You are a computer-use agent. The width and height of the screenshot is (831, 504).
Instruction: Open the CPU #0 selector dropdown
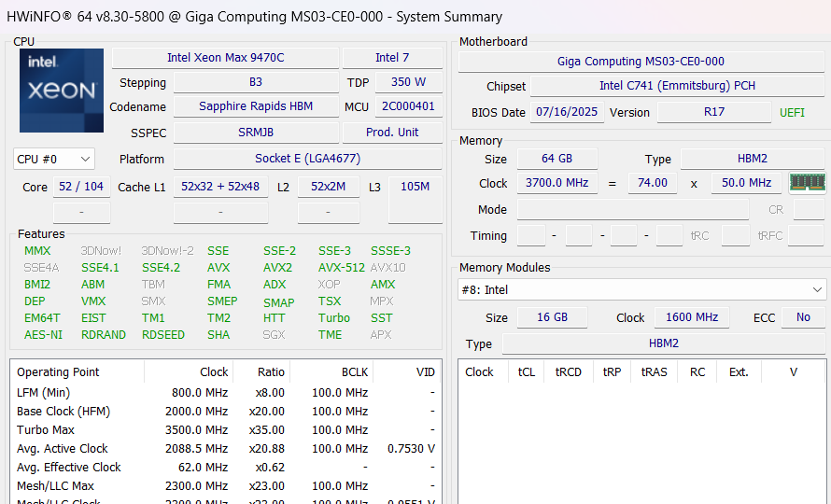coord(54,159)
